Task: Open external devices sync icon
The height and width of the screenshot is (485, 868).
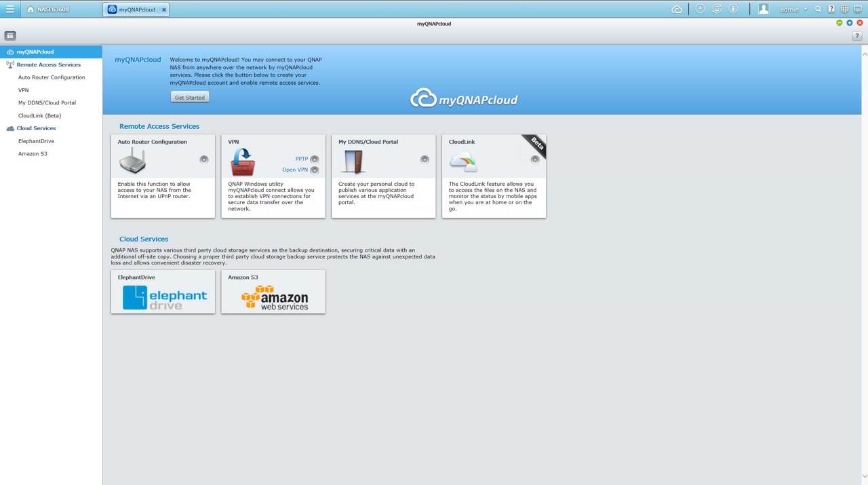Action: 717,9
